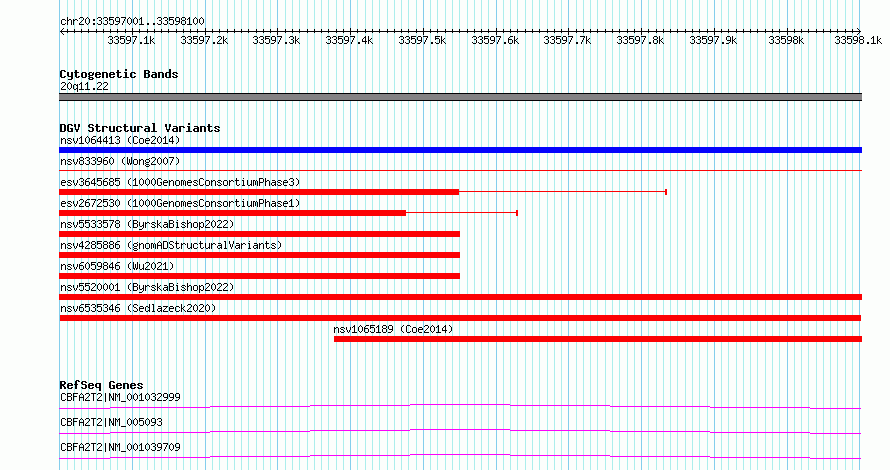Click the thin red nsv833960 variant line
890x470 pixels.
click(460, 170)
